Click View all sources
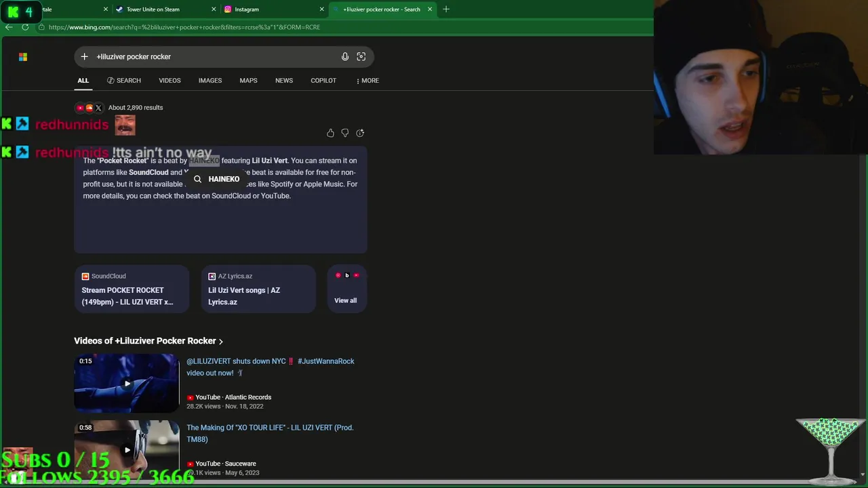The height and width of the screenshot is (488, 868). pos(346,289)
